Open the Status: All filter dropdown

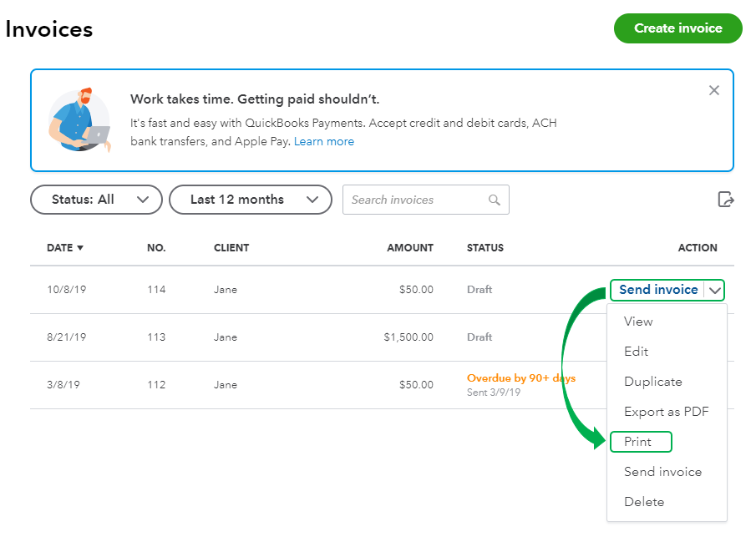[96, 200]
